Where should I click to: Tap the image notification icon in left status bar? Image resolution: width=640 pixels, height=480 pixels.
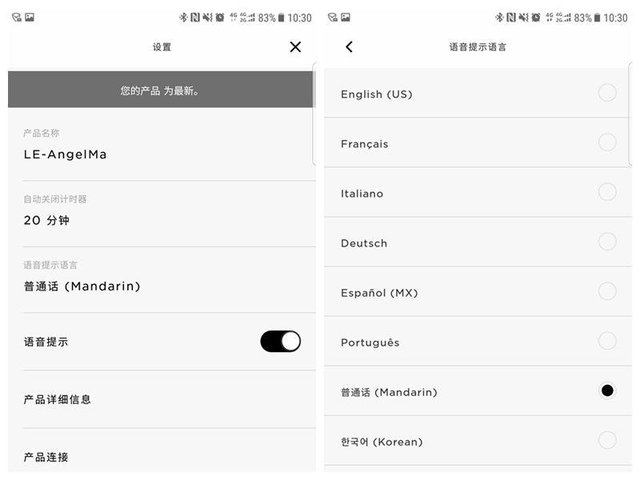point(29,17)
